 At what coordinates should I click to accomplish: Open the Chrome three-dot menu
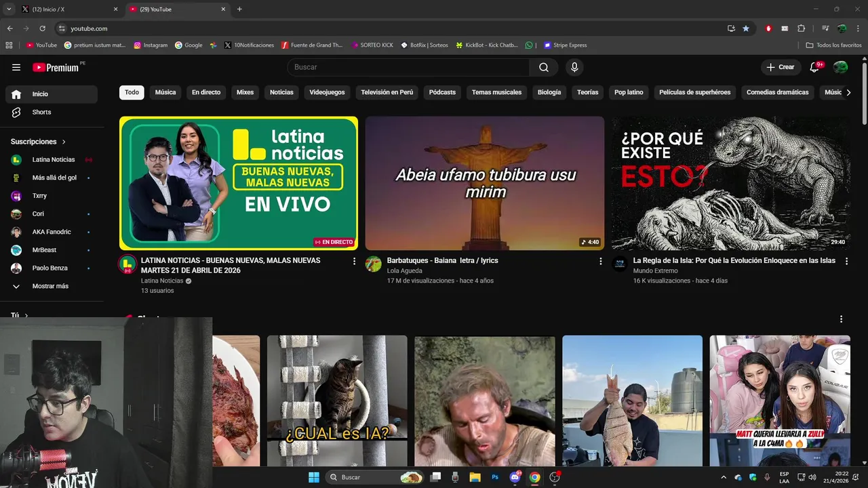[x=858, y=28]
